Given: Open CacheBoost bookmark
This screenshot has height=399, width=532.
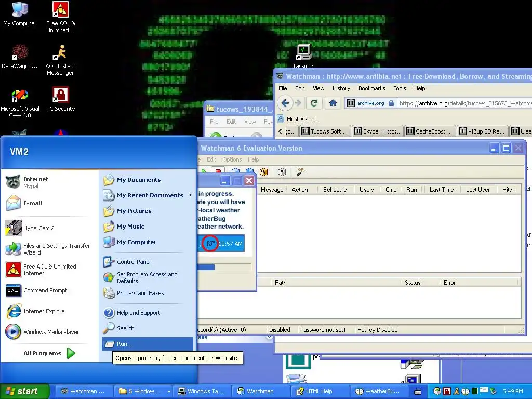Looking at the screenshot, I should click(x=430, y=131).
